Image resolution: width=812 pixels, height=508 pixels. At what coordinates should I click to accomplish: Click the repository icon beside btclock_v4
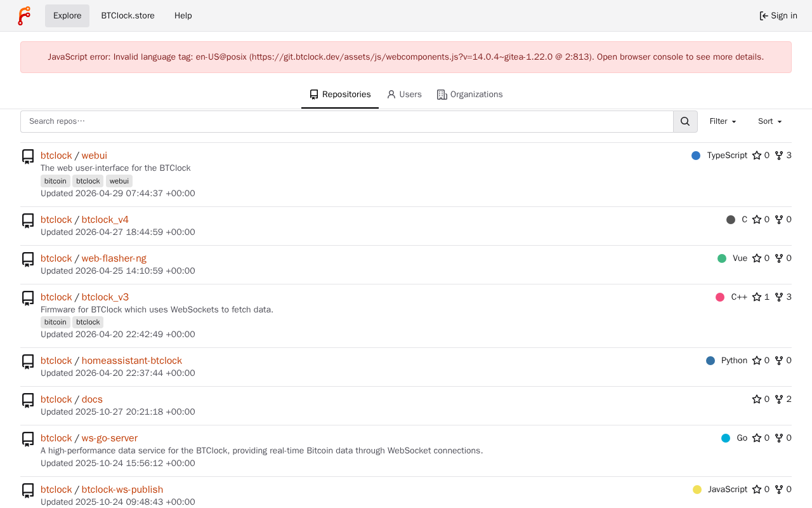point(28,221)
